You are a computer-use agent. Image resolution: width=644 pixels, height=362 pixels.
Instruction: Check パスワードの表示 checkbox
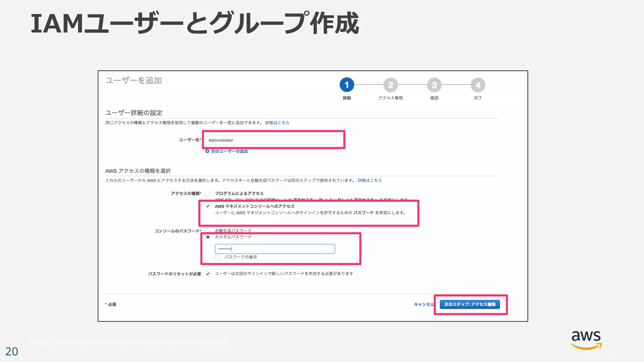point(218,257)
